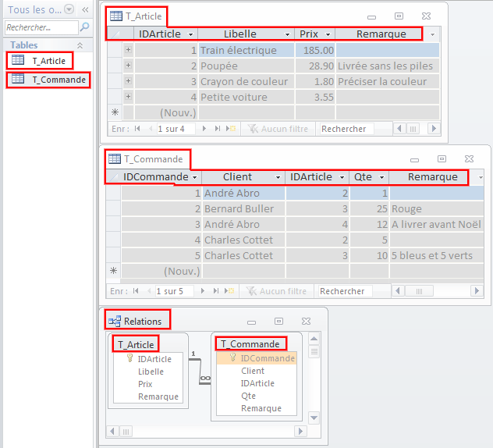Open the T_Article table in navigation pane
The height and width of the screenshot is (448, 493).
(x=40, y=61)
